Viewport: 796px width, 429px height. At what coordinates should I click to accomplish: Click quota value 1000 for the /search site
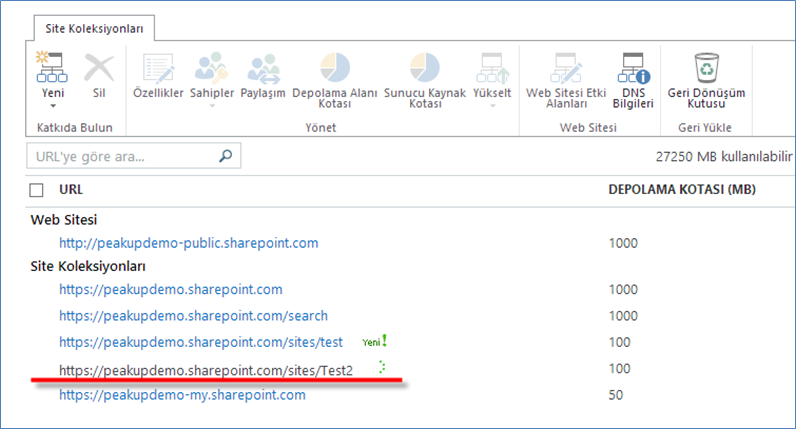coord(623,316)
